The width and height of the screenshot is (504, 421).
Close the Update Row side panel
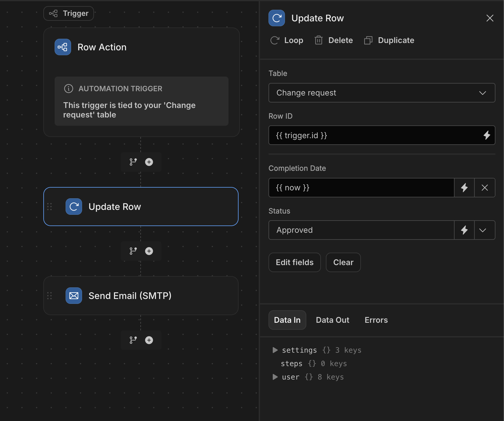click(490, 18)
